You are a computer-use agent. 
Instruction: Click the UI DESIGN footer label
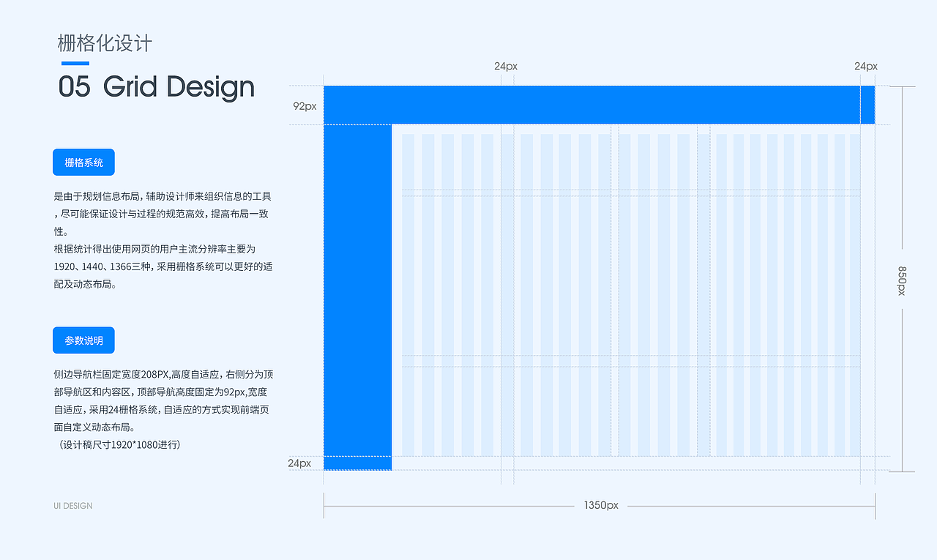(73, 506)
